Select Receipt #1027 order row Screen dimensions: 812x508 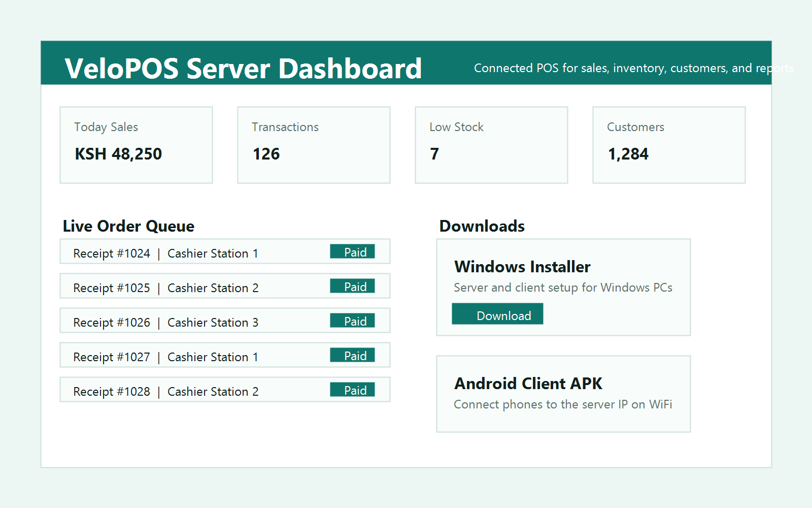coord(225,355)
